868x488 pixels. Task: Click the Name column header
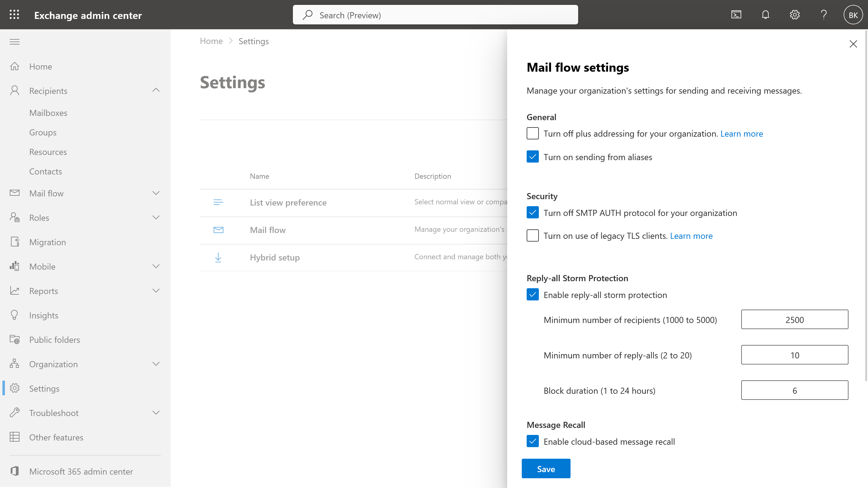point(259,176)
